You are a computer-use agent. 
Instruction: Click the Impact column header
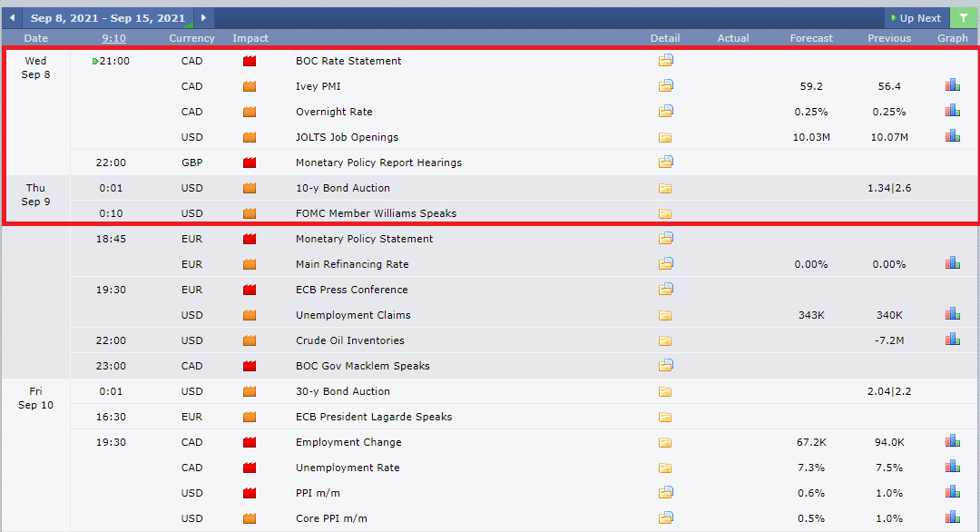[250, 38]
